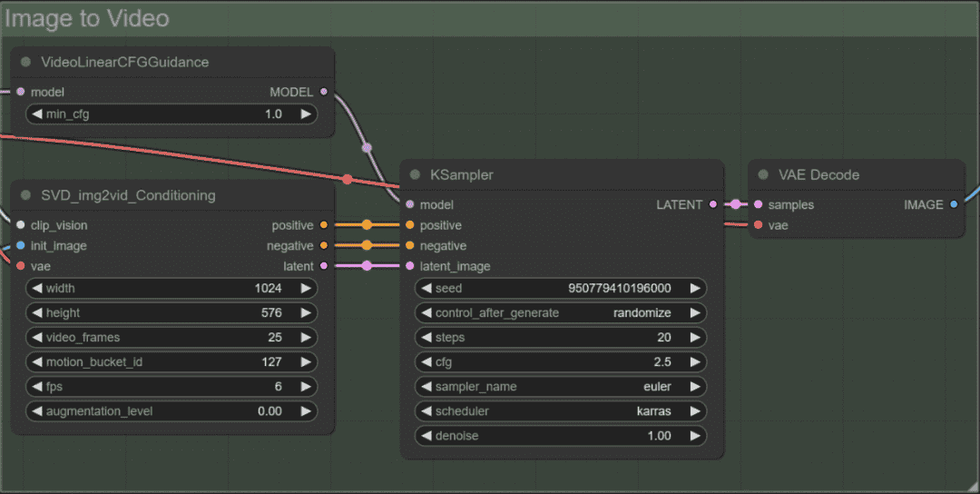Click the clip_vision input socket
980x494 pixels.
click(21, 225)
